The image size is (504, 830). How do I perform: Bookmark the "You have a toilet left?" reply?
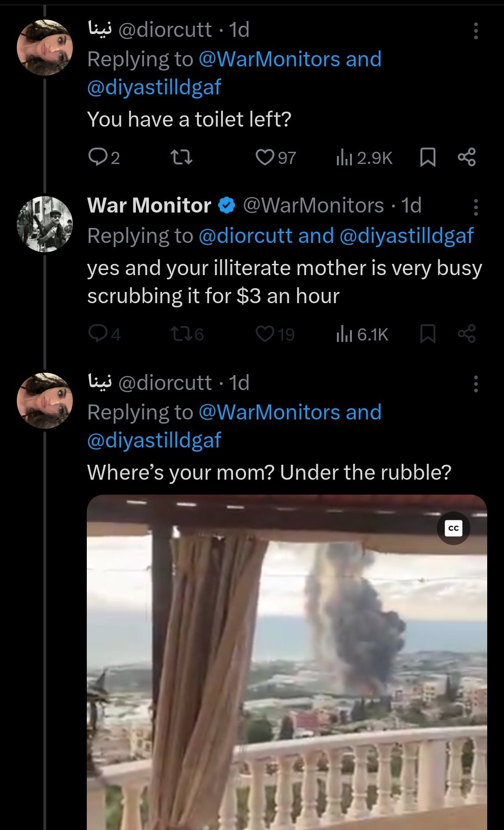coord(427,157)
